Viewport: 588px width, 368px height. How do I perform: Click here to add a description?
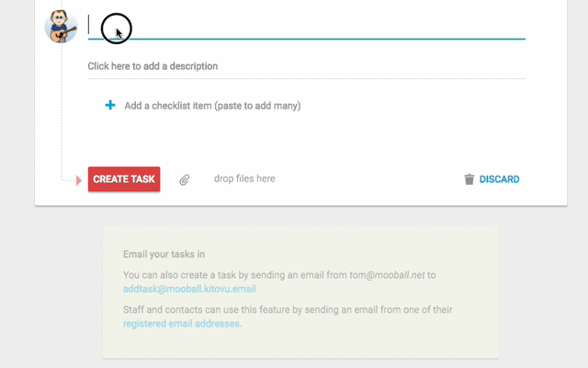pyautogui.click(x=153, y=66)
